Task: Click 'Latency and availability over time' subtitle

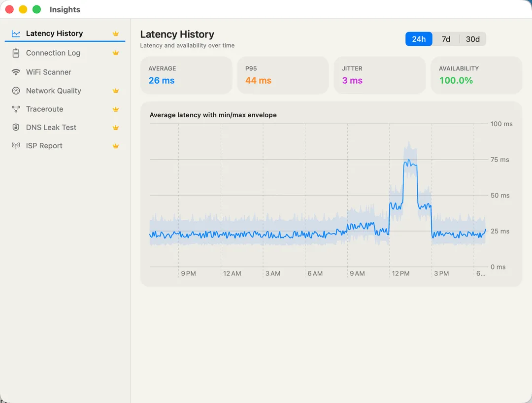Action: click(187, 45)
